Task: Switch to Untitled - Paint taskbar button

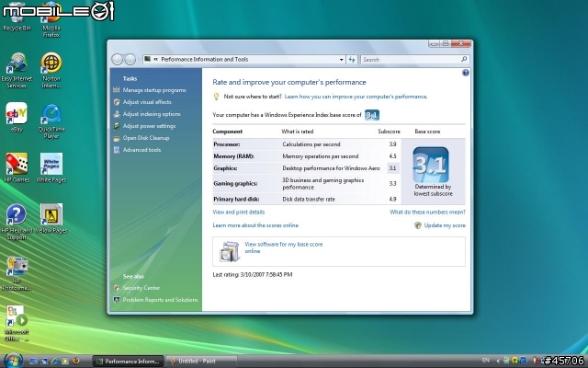Action: pyautogui.click(x=201, y=362)
